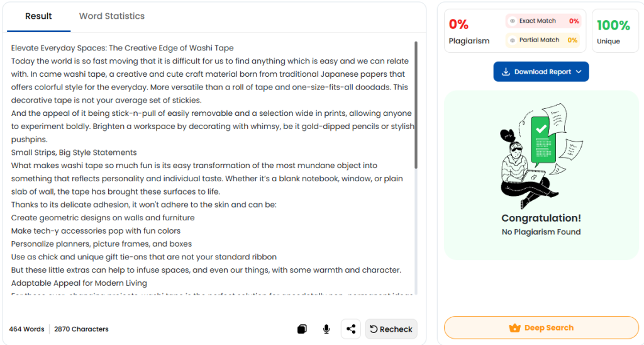Click the microphone icon below the text
Screen dimensions: 644x345
[326, 329]
